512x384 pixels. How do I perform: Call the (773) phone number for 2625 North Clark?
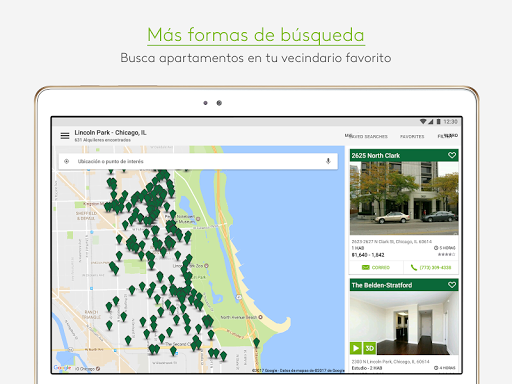(x=431, y=267)
